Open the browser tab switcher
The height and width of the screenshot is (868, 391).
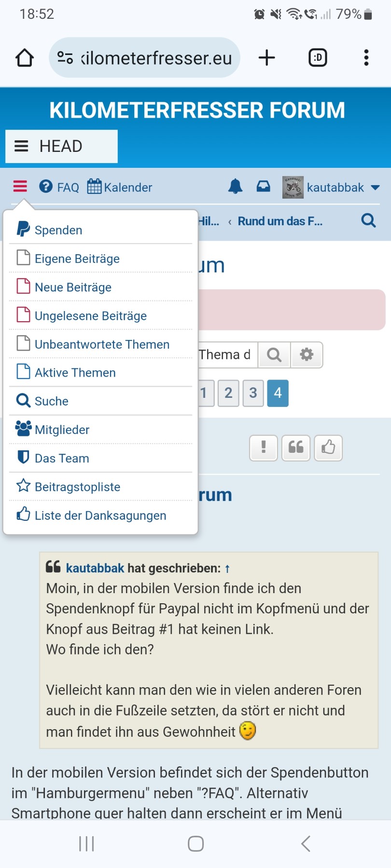click(318, 58)
